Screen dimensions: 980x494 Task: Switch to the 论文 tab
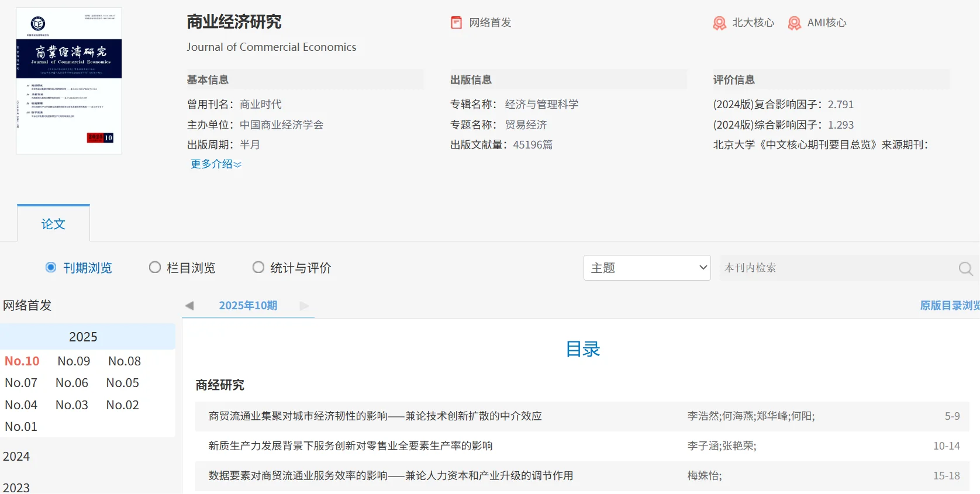pos(53,224)
